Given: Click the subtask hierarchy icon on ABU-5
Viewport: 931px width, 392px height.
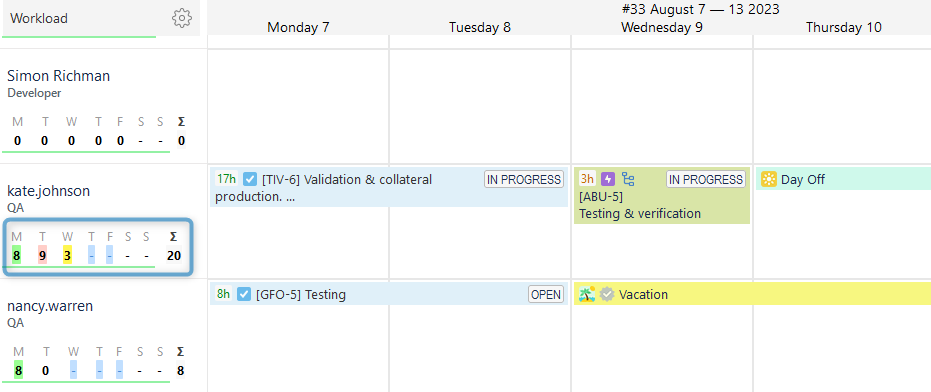Looking at the screenshot, I should (x=628, y=178).
